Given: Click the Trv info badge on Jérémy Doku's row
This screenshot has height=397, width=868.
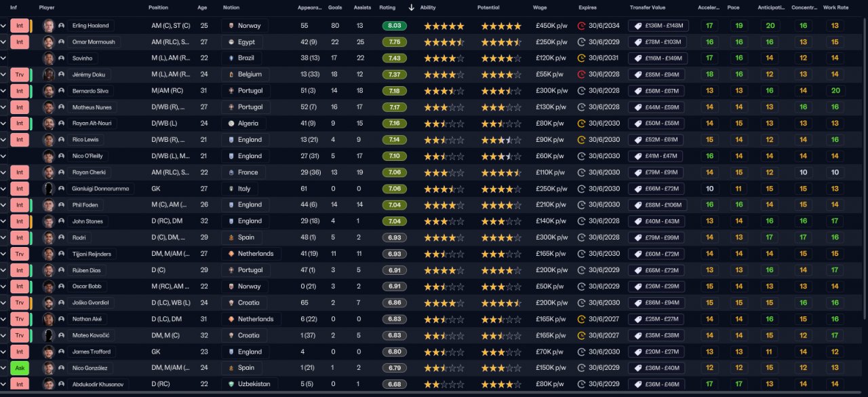Looking at the screenshot, I should 20,75.
